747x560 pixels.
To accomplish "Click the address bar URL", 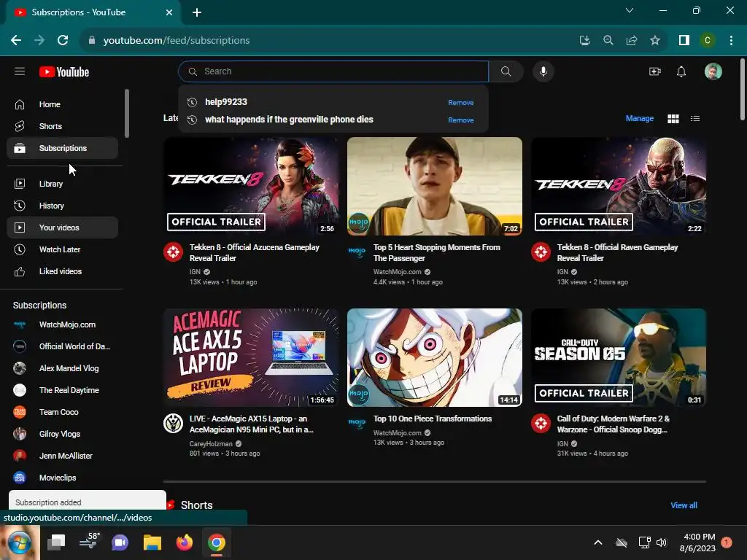I will [177, 41].
